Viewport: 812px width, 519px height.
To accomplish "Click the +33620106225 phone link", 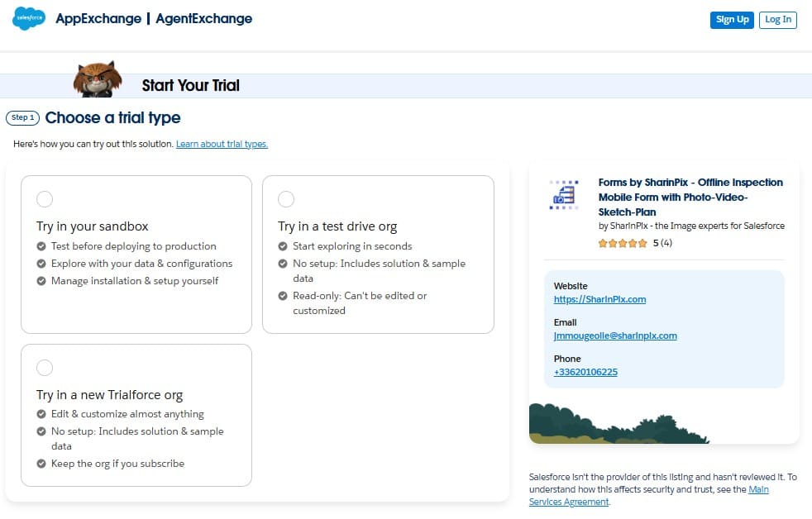I will pyautogui.click(x=585, y=372).
